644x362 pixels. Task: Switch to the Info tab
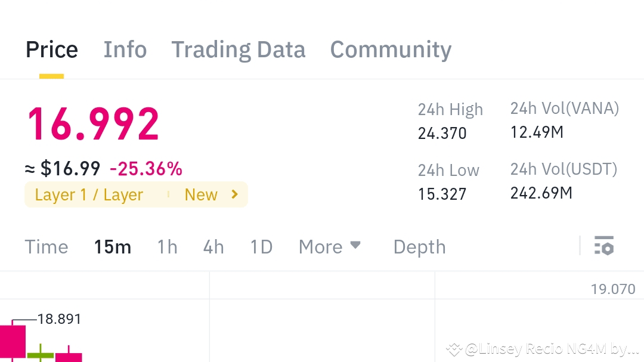[x=125, y=49]
